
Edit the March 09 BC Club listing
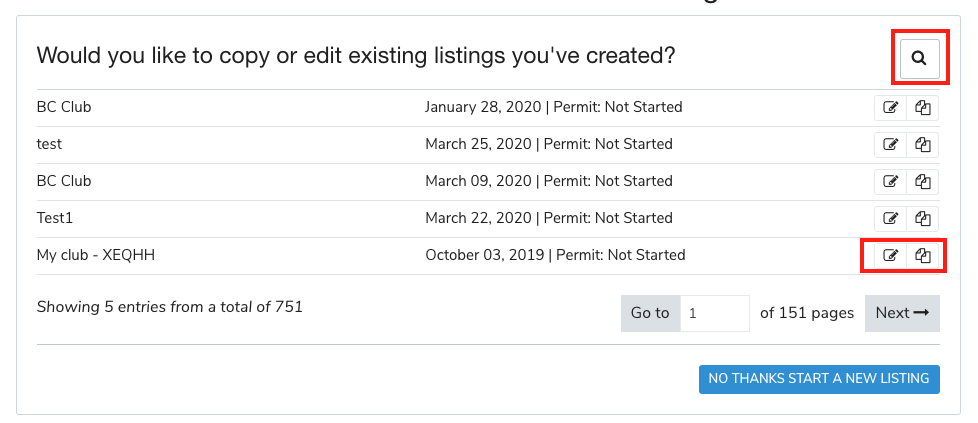(890, 182)
